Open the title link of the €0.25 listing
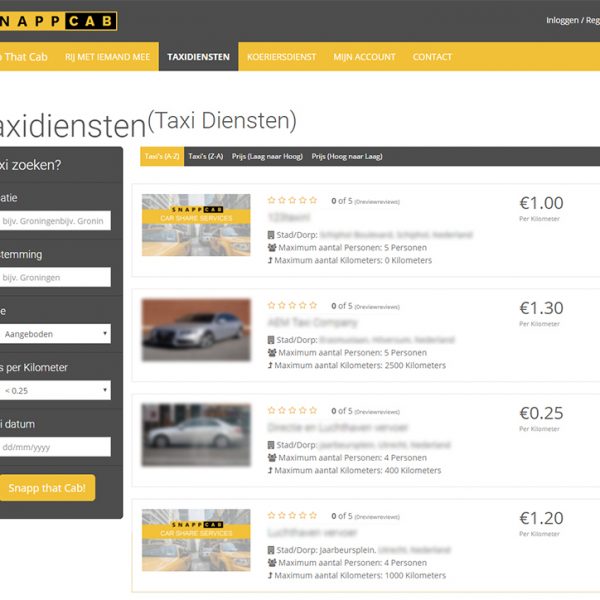This screenshot has height=600, width=600. 338,427
